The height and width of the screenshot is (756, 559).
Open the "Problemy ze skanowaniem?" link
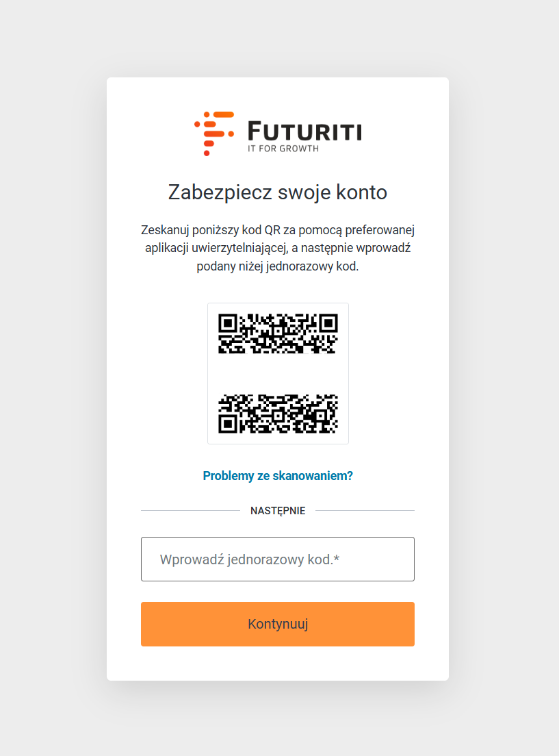pos(278,476)
